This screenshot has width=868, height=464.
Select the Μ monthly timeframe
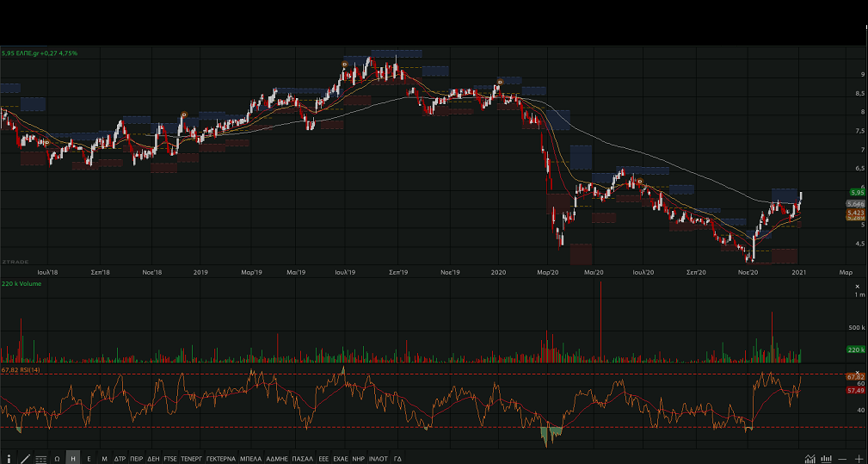(x=104, y=458)
